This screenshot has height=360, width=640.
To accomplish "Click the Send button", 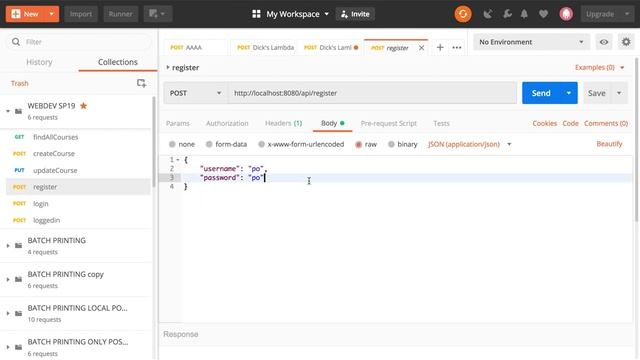I will point(541,93).
